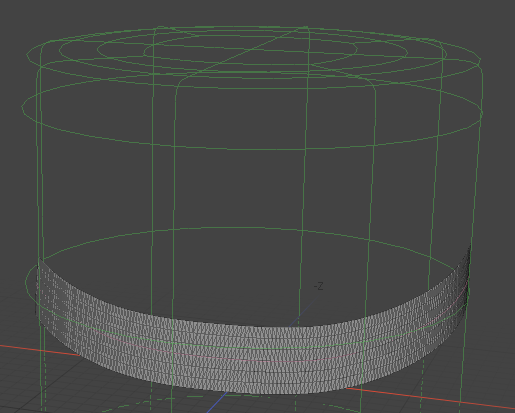Click the widest green ring below the top cap
515x413 pixels.
(252, 113)
